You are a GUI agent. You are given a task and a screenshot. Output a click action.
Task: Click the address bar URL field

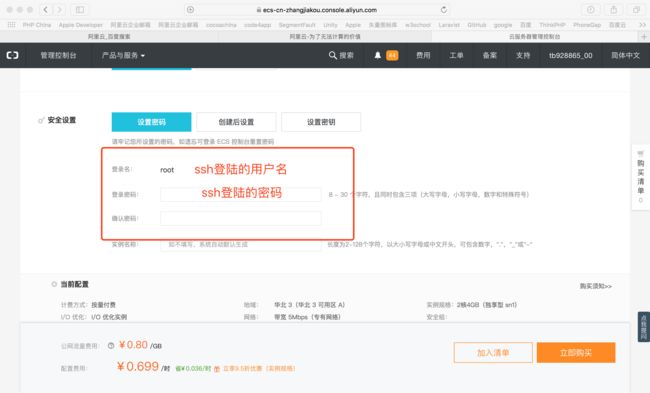tap(316, 10)
